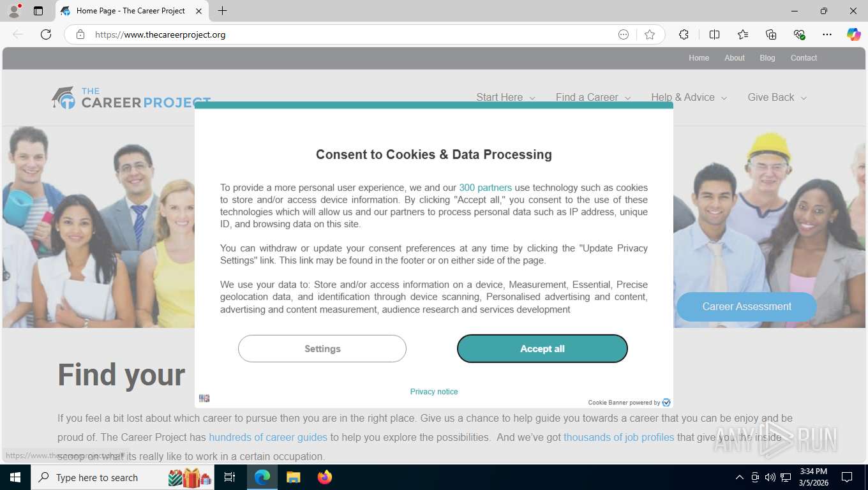Open the tab actions menu icon
The image size is (868, 490).
38,11
